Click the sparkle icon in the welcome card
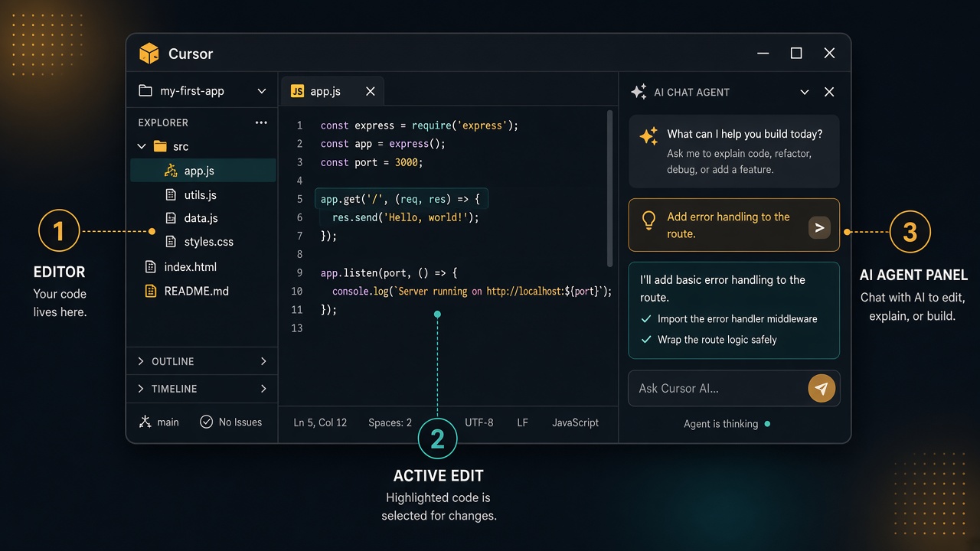The image size is (980, 551). click(648, 136)
